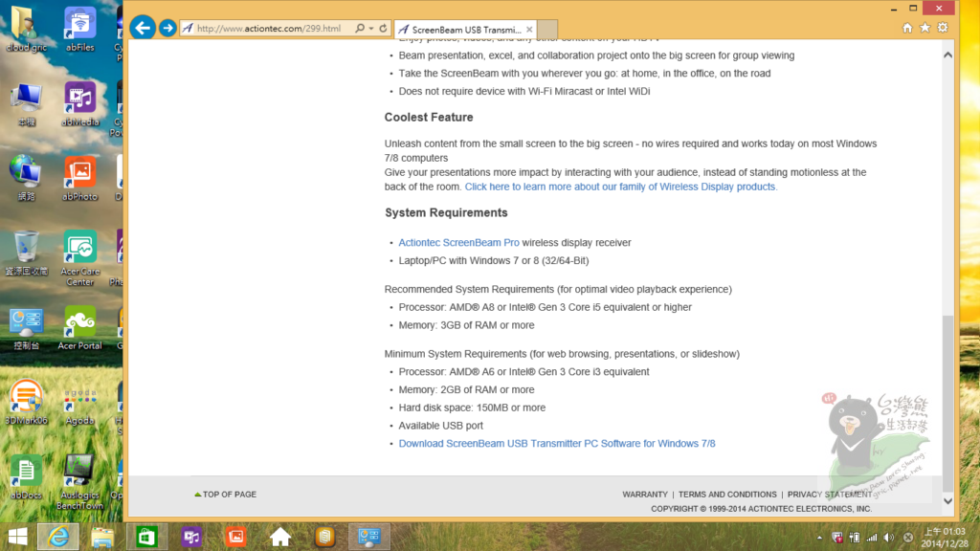The width and height of the screenshot is (980, 551).
Task: Open TERMS AND CONDITIONS footer link
Action: tap(727, 495)
